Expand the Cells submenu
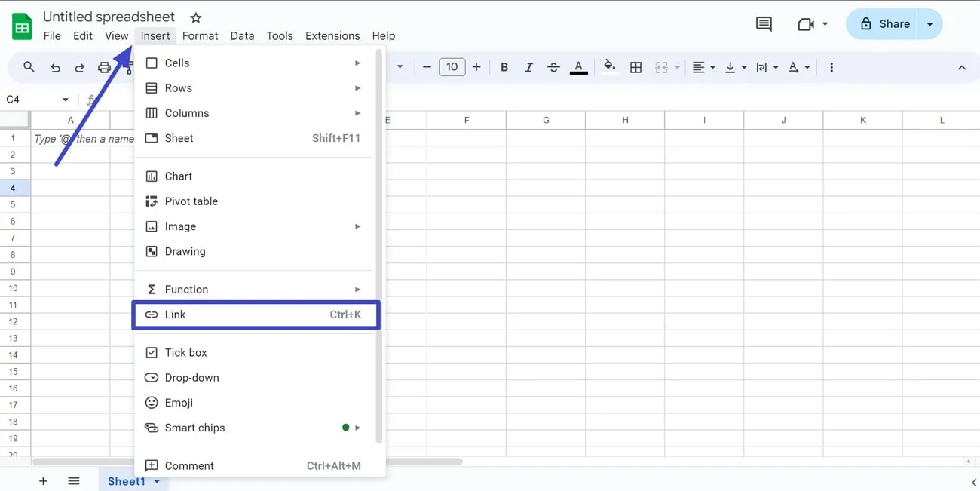Screen dimensions: 980x491 click(x=254, y=63)
